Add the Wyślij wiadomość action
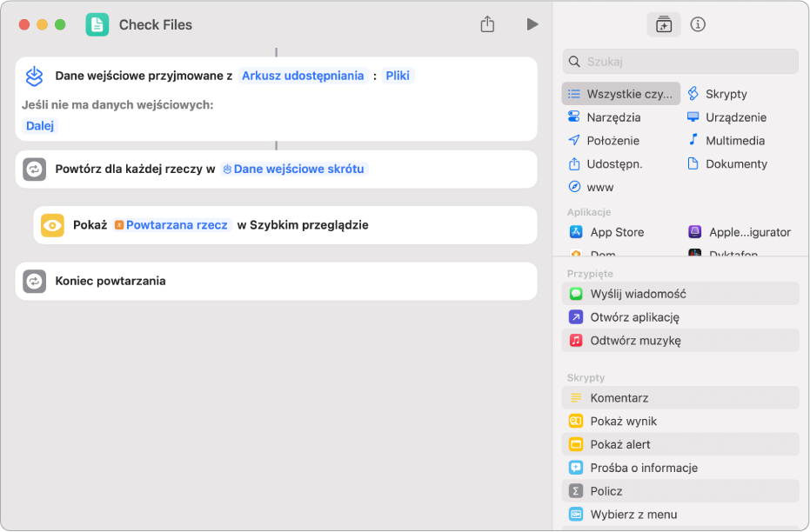The height and width of the screenshot is (532, 810). 638,294
